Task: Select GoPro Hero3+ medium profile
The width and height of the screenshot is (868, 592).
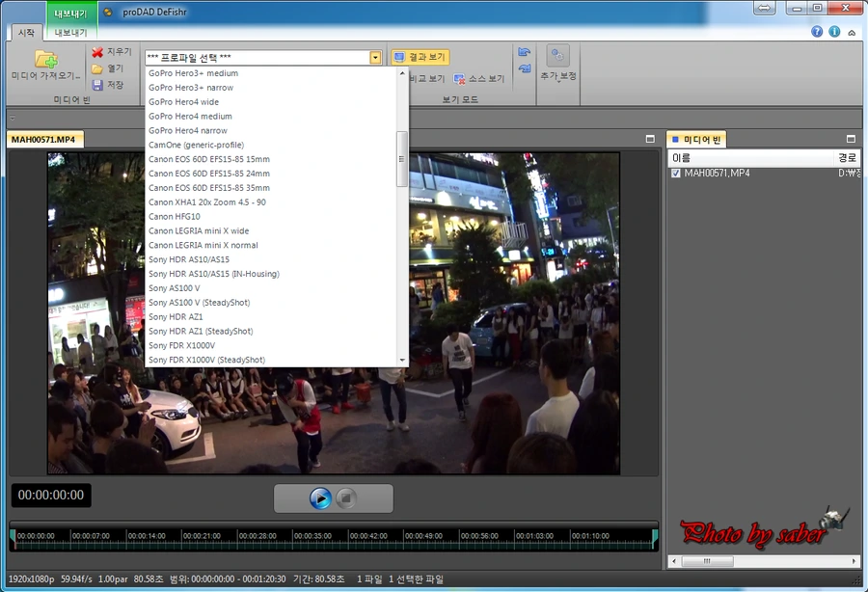Action: pos(193,73)
